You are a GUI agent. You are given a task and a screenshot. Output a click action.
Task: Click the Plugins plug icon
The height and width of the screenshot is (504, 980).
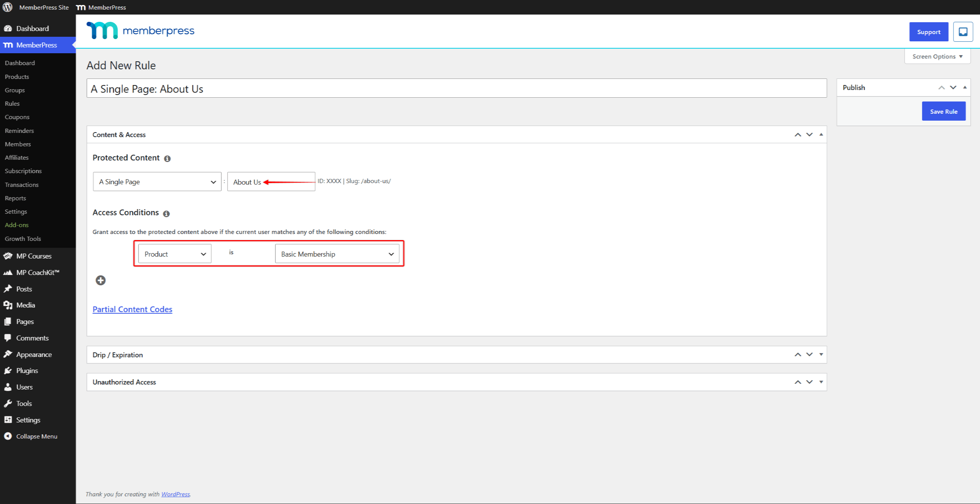pyautogui.click(x=8, y=371)
